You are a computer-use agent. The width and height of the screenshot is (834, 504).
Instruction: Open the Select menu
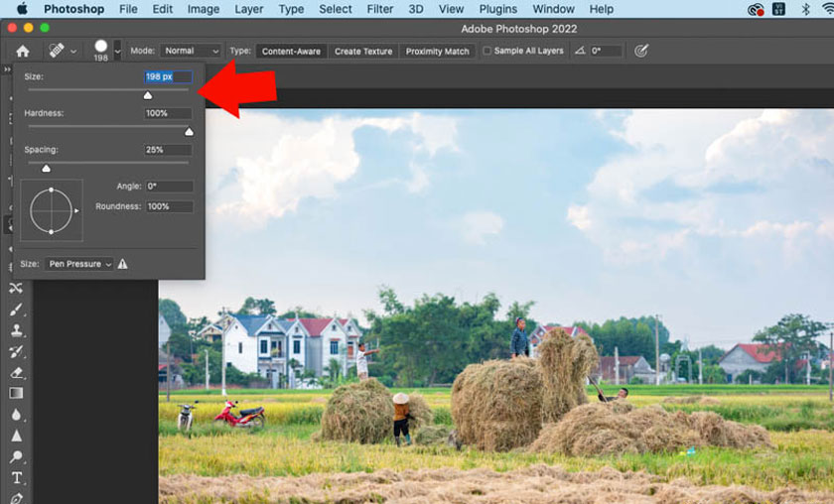click(x=336, y=9)
